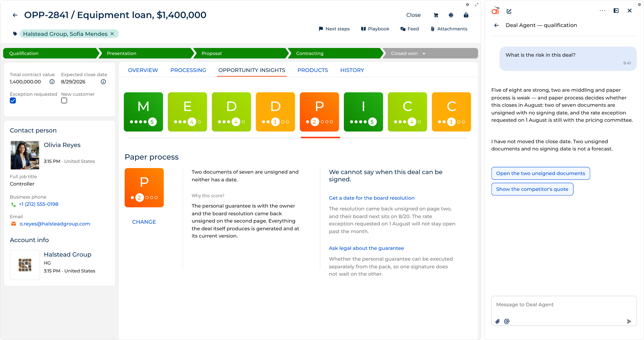Start a new chat with edit icon
The image size is (644, 340).
pyautogui.click(x=509, y=11)
